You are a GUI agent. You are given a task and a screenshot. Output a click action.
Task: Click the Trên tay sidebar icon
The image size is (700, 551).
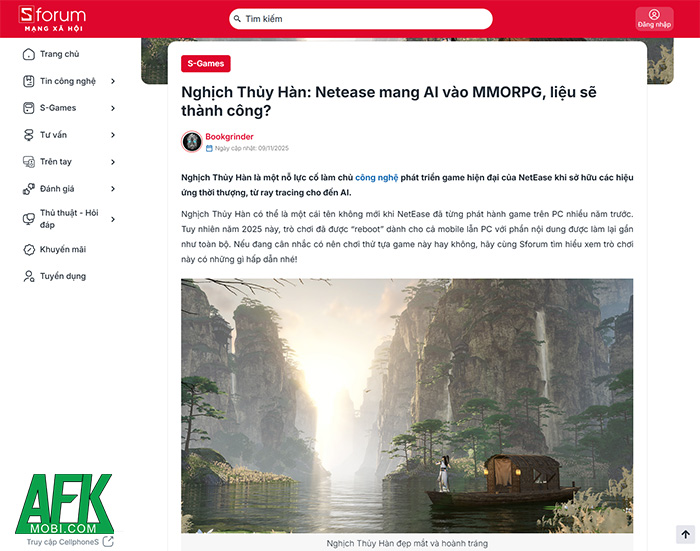29,162
